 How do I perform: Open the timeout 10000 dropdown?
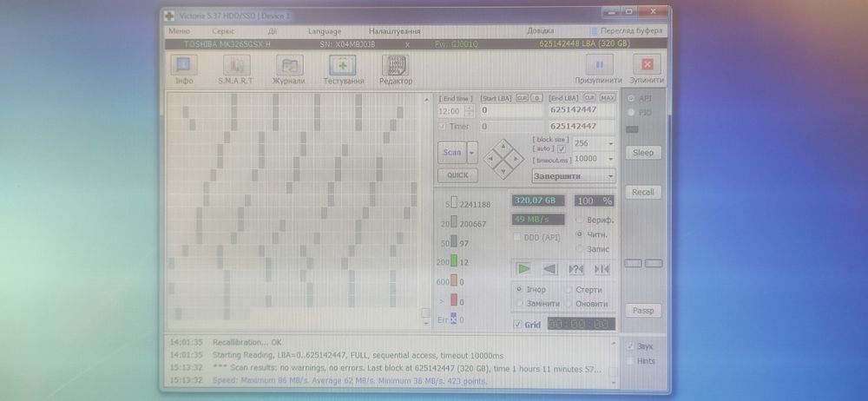tap(610, 159)
